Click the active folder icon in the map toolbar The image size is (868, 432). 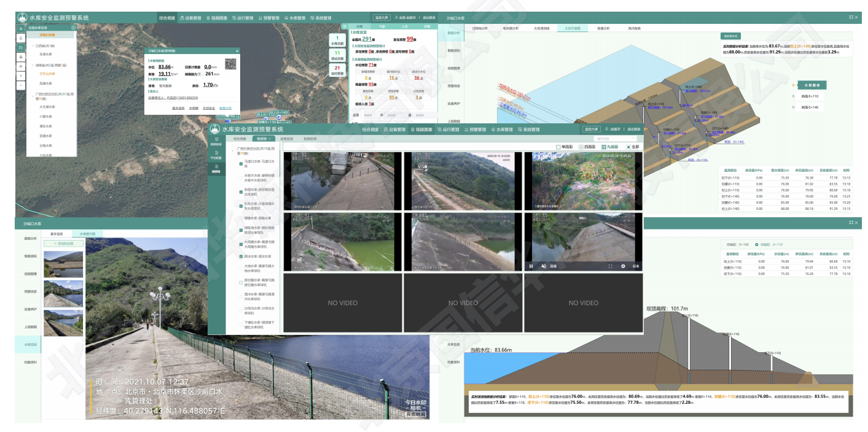coord(21,47)
